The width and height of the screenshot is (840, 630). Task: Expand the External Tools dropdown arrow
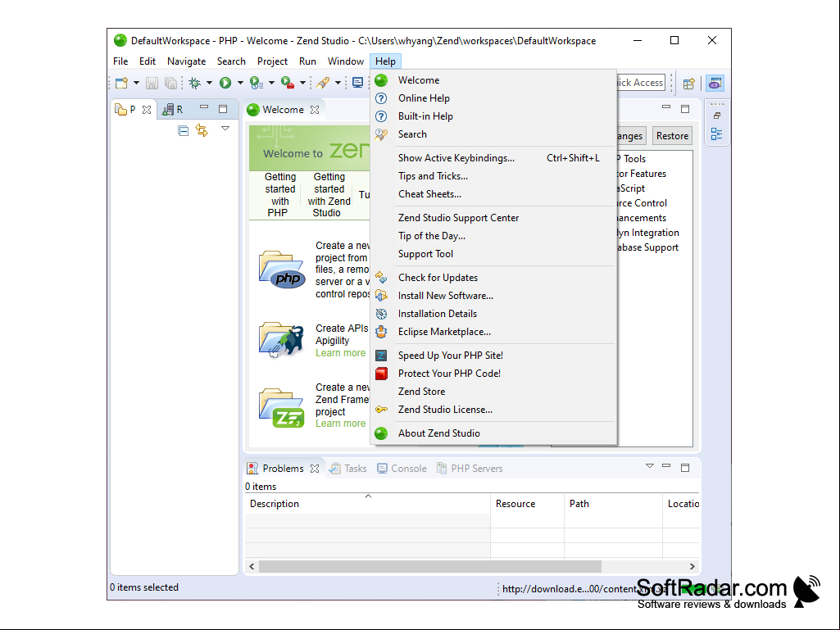pos(302,83)
